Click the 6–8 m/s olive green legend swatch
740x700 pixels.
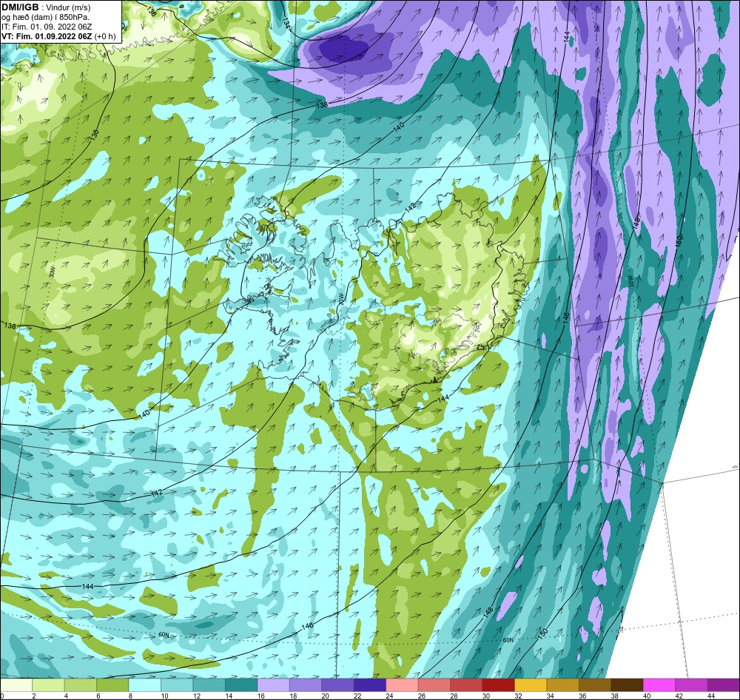point(112,685)
